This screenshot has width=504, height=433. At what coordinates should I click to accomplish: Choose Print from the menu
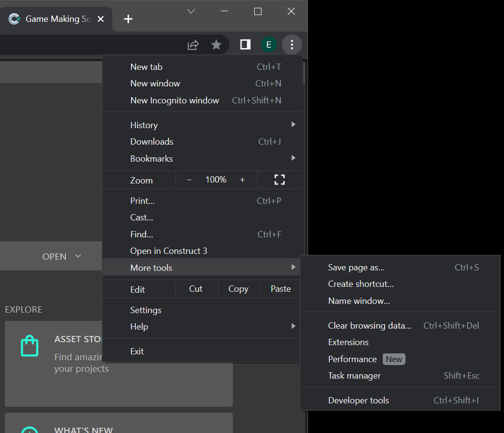(x=202, y=201)
